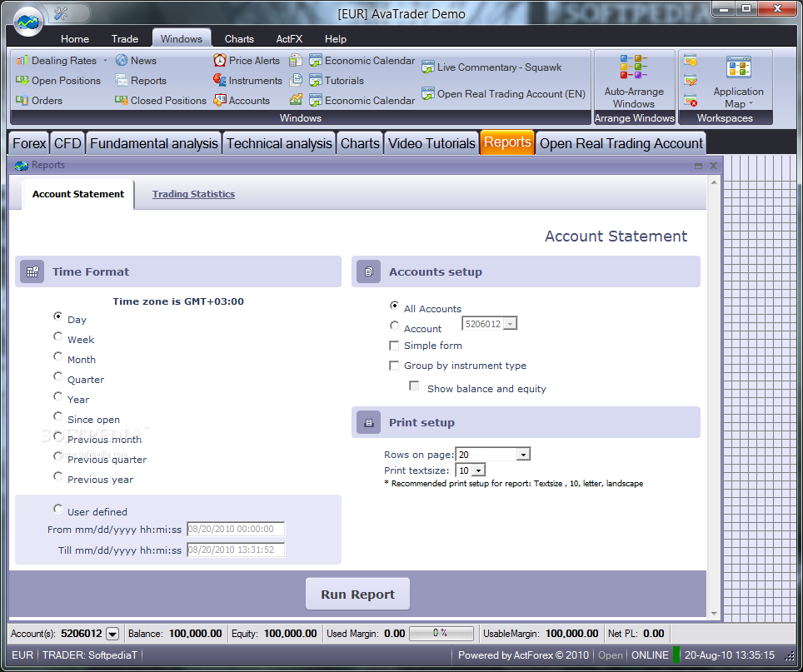Expand the Dealing Rates dropdown arrow

point(105,61)
